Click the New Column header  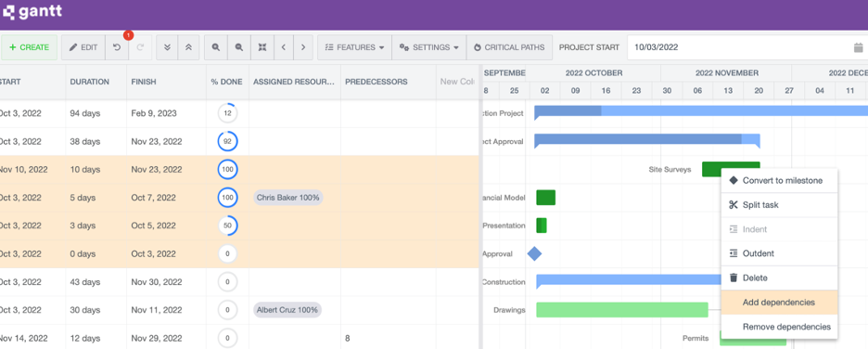pos(457,82)
